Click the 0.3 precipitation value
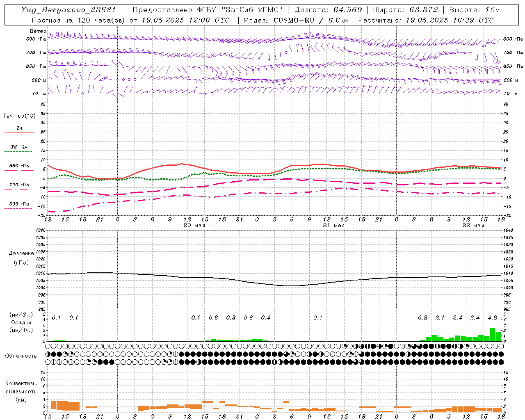The width and height of the screenshot is (525, 420). (x=231, y=318)
